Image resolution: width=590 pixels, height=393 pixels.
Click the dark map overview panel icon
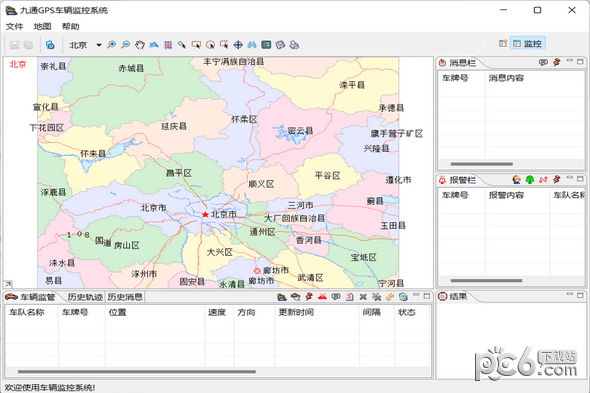tap(266, 45)
